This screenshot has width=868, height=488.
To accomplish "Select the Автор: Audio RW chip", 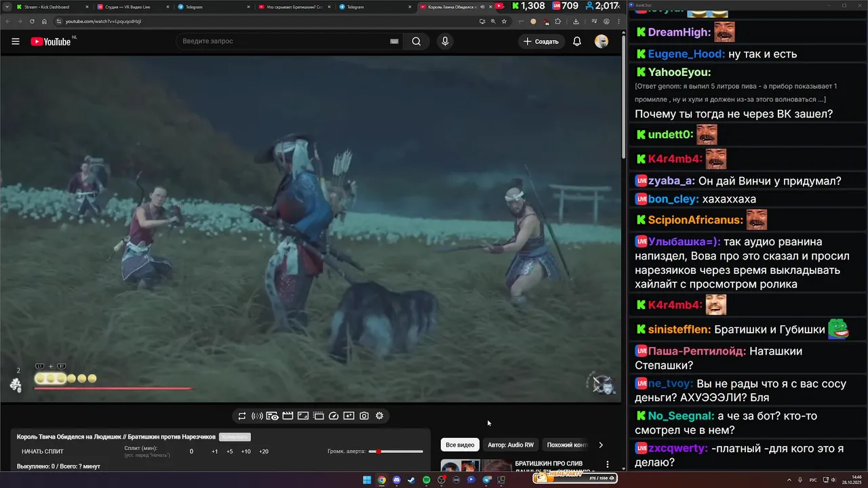I will (x=511, y=445).
